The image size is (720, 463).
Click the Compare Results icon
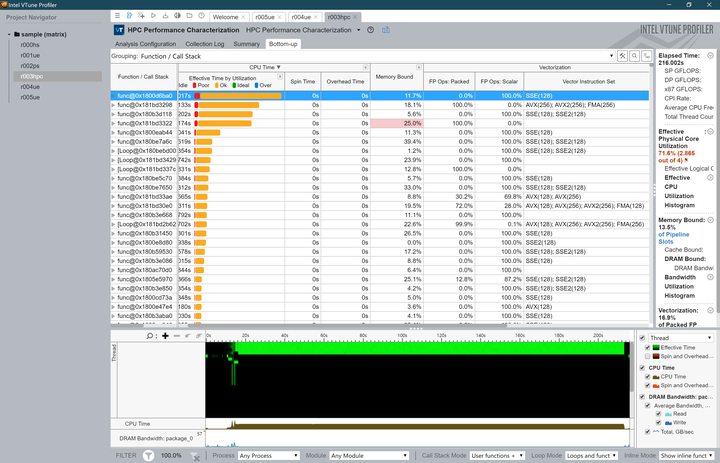click(x=177, y=16)
